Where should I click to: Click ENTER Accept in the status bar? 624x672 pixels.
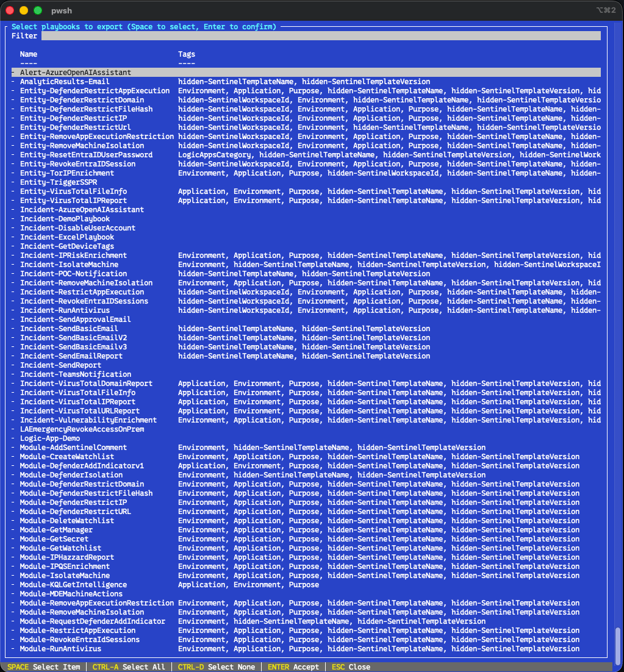(293, 667)
